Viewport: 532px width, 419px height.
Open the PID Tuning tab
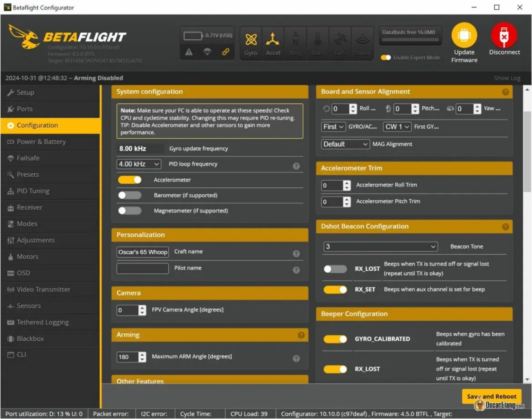(50, 191)
